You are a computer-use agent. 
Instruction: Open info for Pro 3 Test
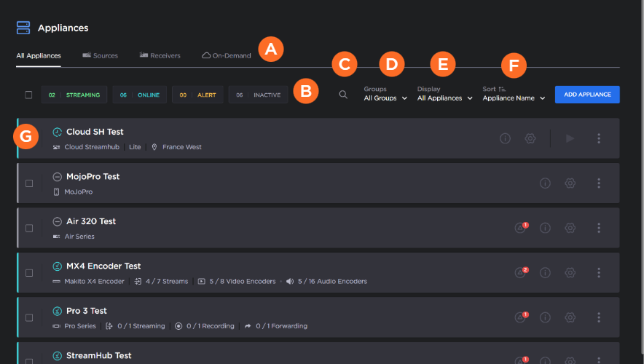point(545,317)
